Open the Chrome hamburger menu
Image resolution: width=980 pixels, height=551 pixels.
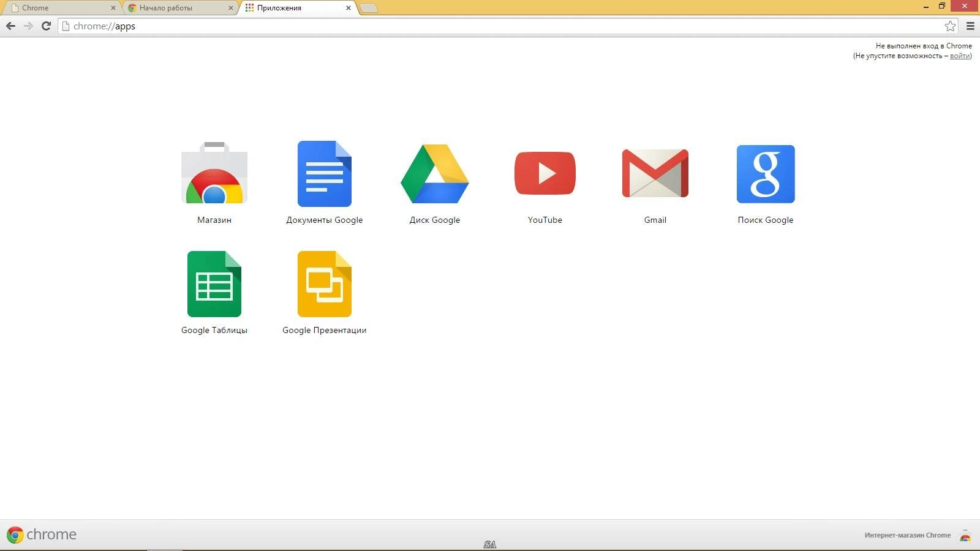coord(970,26)
